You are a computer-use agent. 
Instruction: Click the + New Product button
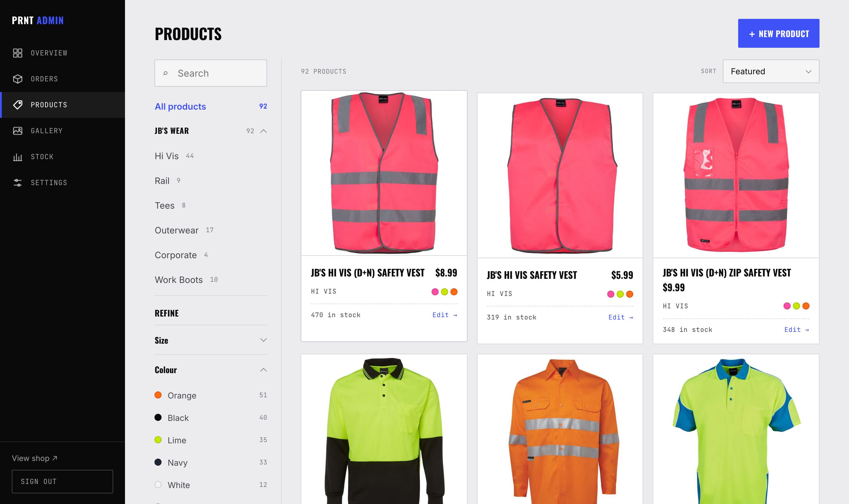tap(778, 33)
